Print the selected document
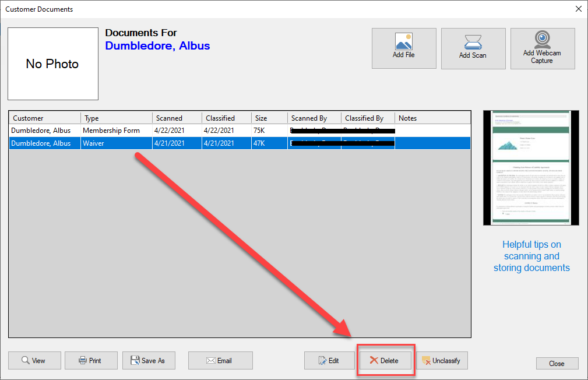 tap(90, 361)
